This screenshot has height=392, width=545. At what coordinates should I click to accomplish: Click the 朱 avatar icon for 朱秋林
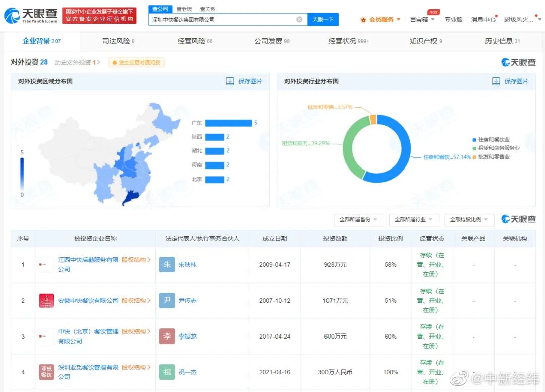coord(167,265)
